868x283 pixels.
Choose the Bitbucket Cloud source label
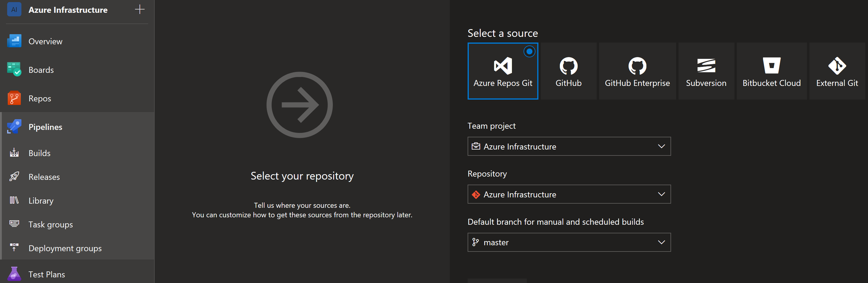772,83
